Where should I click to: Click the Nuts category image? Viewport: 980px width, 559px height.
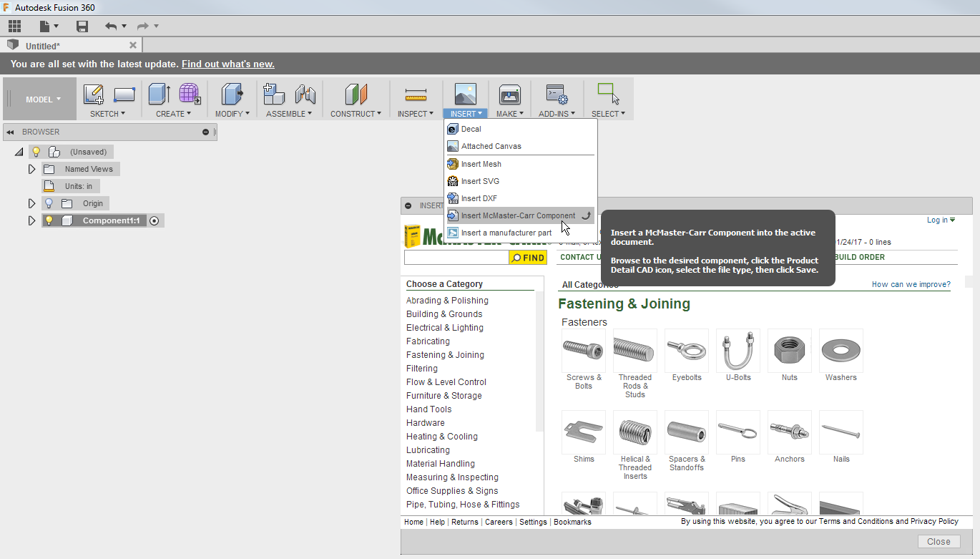(x=790, y=351)
